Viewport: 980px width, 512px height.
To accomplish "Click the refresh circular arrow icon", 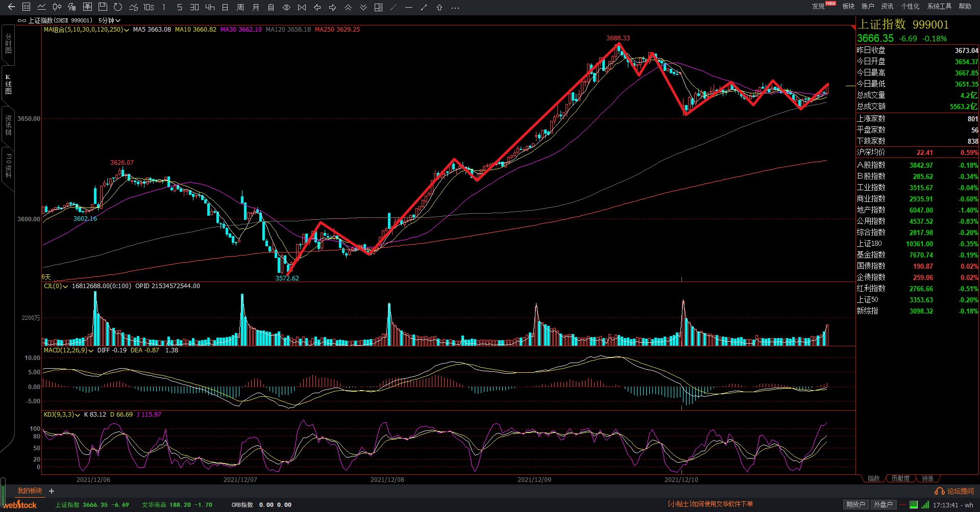I will click(x=118, y=7).
